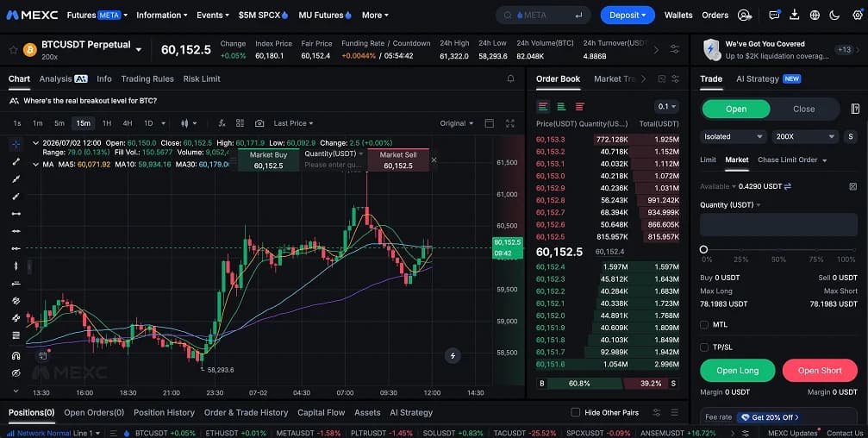
Task: Switch theme with the moon icon
Action: (x=834, y=15)
